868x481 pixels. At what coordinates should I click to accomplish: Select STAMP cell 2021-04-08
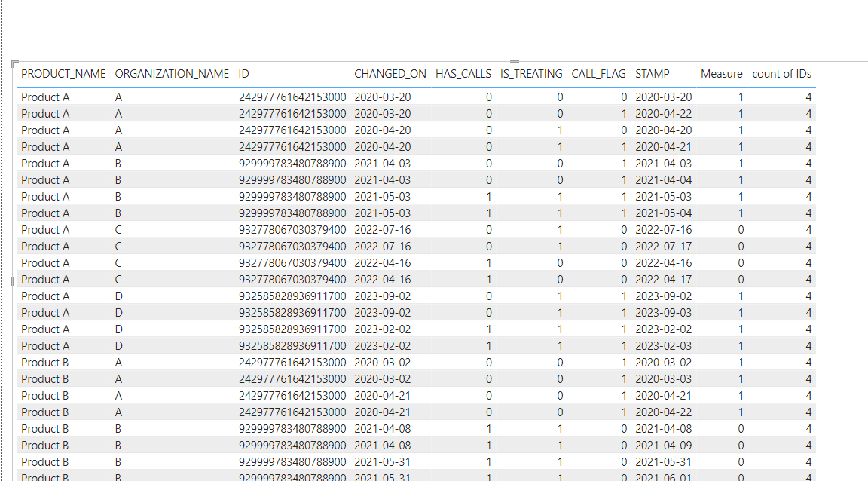(663, 430)
